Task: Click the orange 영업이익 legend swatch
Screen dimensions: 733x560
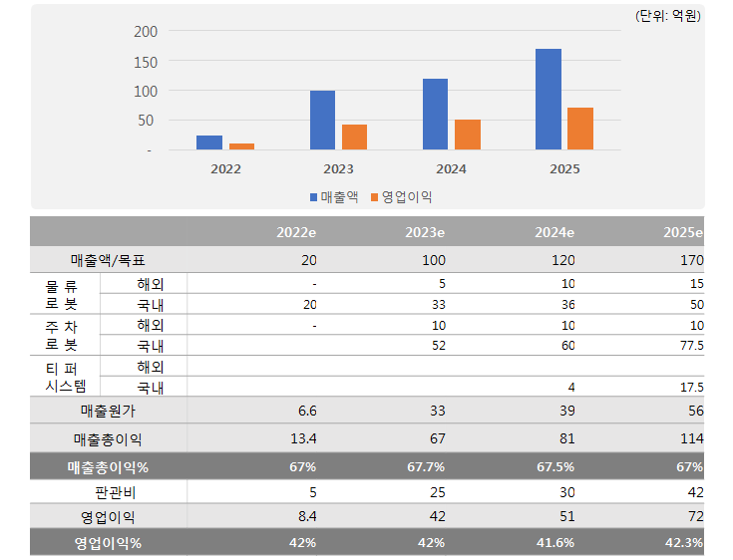Action: tap(376, 197)
